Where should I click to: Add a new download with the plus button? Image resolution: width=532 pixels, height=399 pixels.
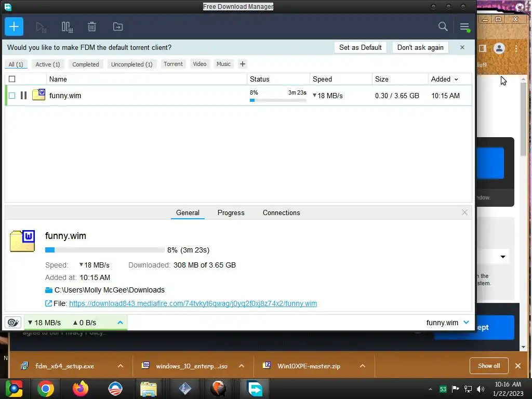click(x=14, y=26)
